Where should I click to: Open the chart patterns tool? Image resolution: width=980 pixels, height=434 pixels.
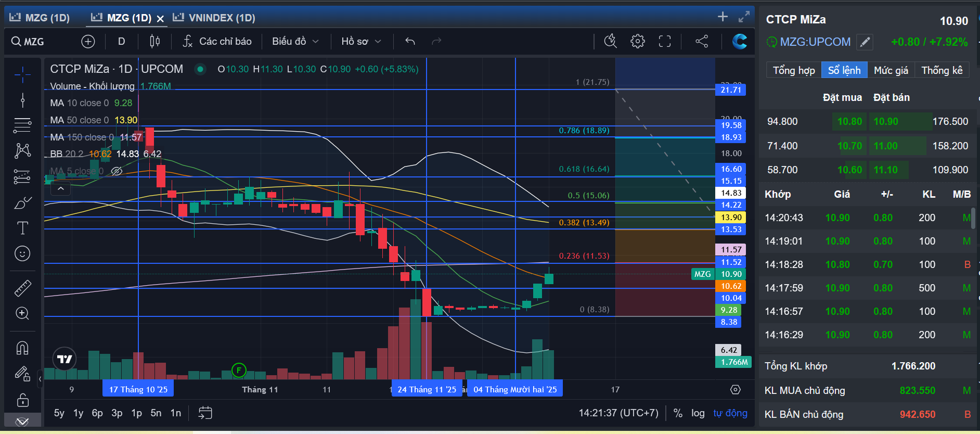[x=22, y=151]
